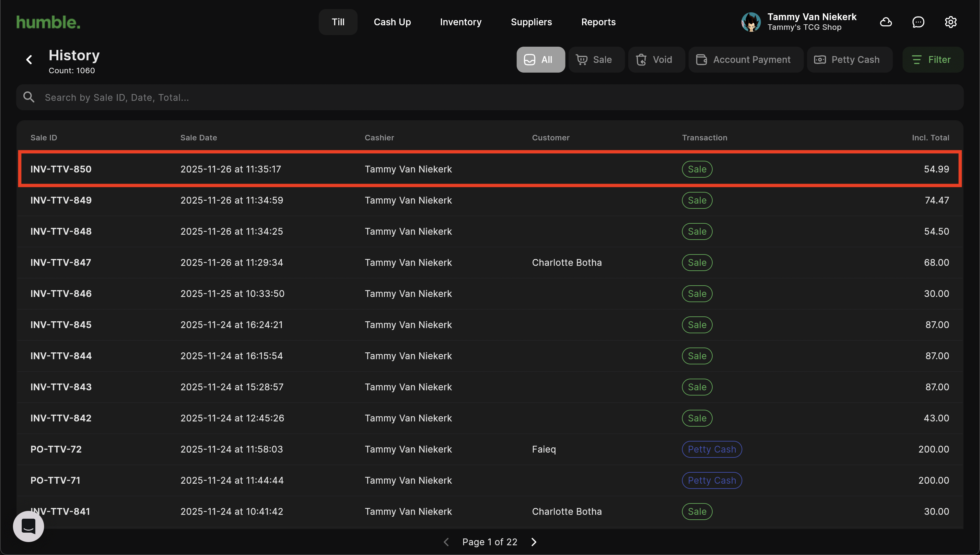980x555 pixels.
Task: Show only Petty Cash transactions
Action: [x=849, y=60]
